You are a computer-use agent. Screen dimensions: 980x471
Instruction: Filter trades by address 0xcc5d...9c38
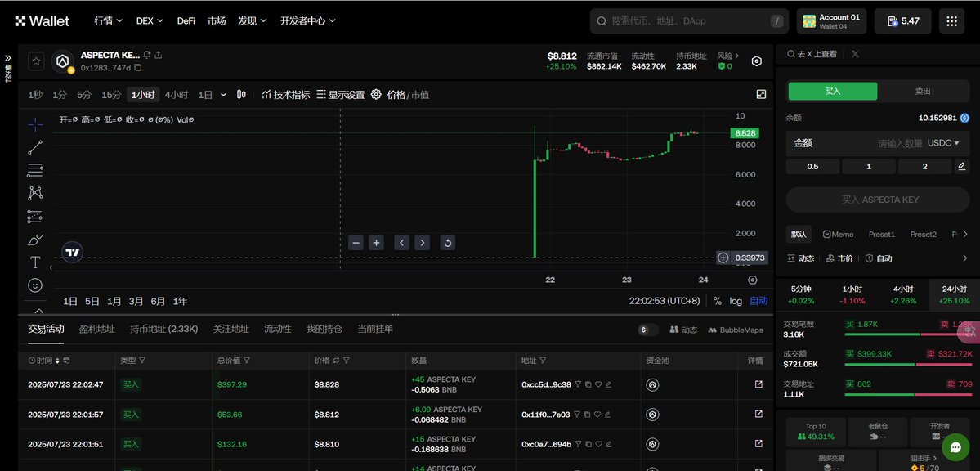[578, 384]
